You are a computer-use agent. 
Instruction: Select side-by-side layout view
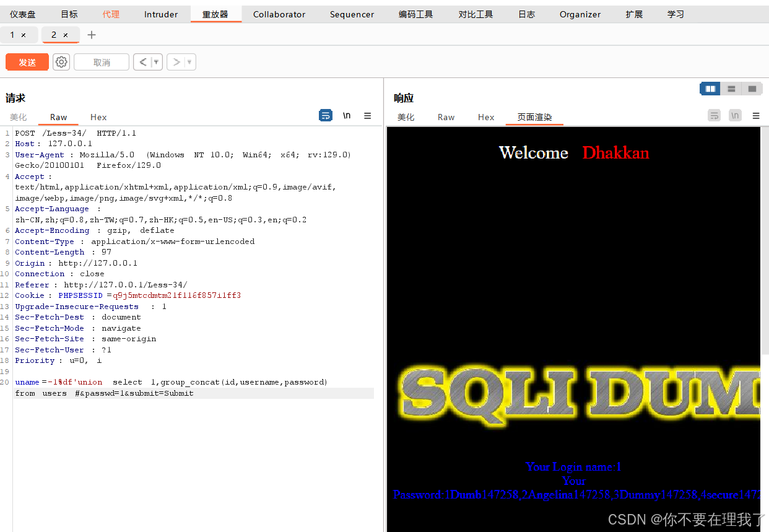[x=710, y=89]
